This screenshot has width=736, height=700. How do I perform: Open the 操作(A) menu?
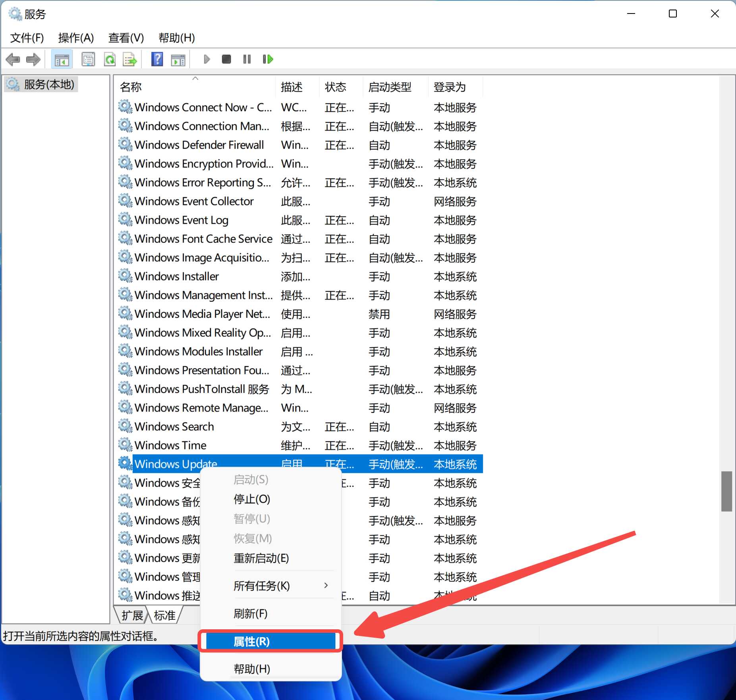tap(76, 38)
